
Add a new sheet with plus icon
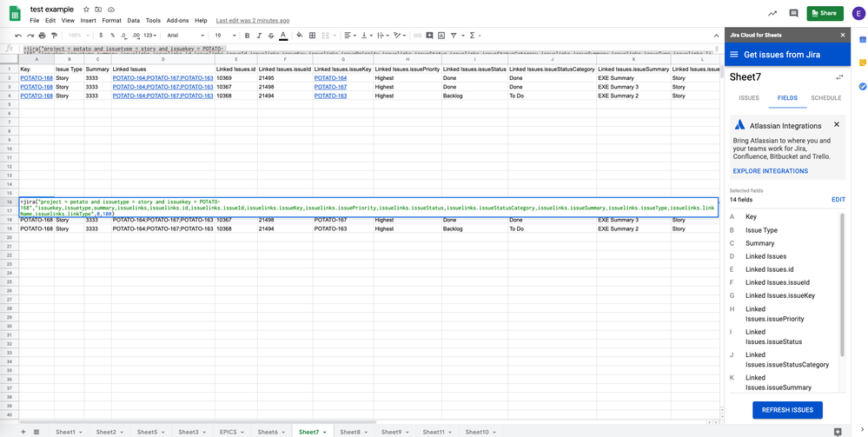point(23,432)
